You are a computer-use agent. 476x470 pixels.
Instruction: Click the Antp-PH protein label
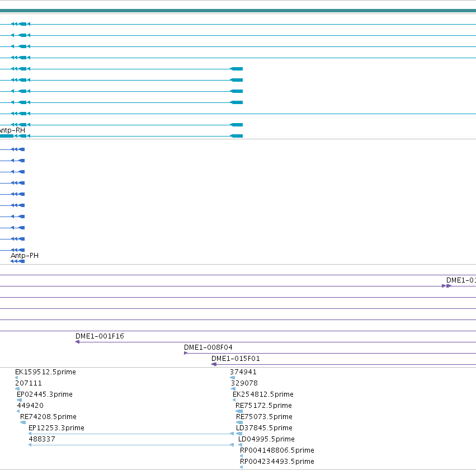[25, 256]
